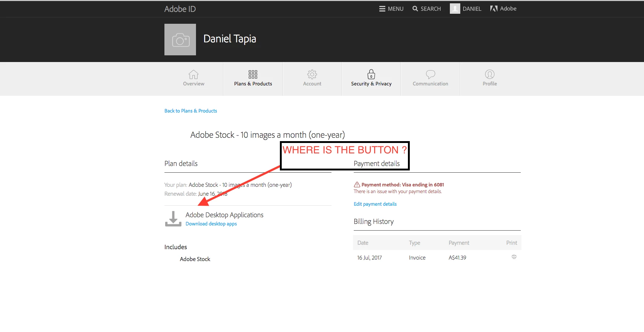Click the Payment column header
Image resolution: width=644 pixels, height=332 pixels.
pos(459,243)
